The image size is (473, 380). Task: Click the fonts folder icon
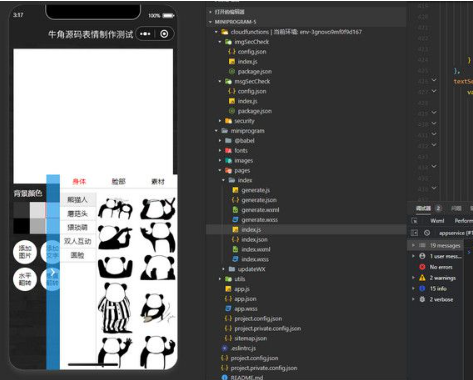pyautogui.click(x=228, y=151)
